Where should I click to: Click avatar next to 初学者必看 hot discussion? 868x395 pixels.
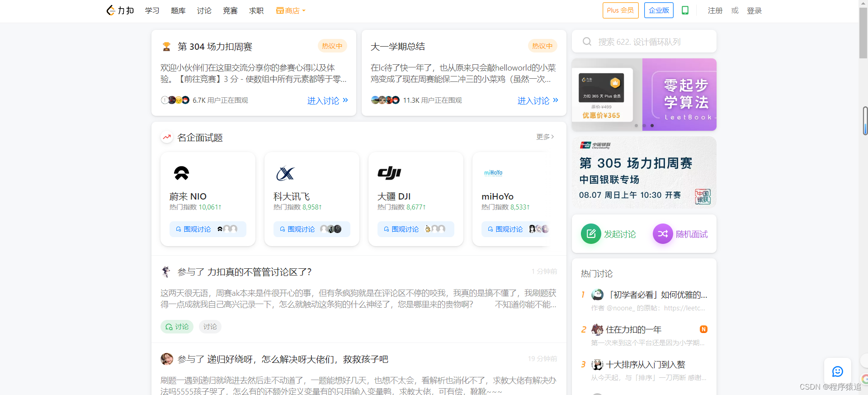[597, 295]
